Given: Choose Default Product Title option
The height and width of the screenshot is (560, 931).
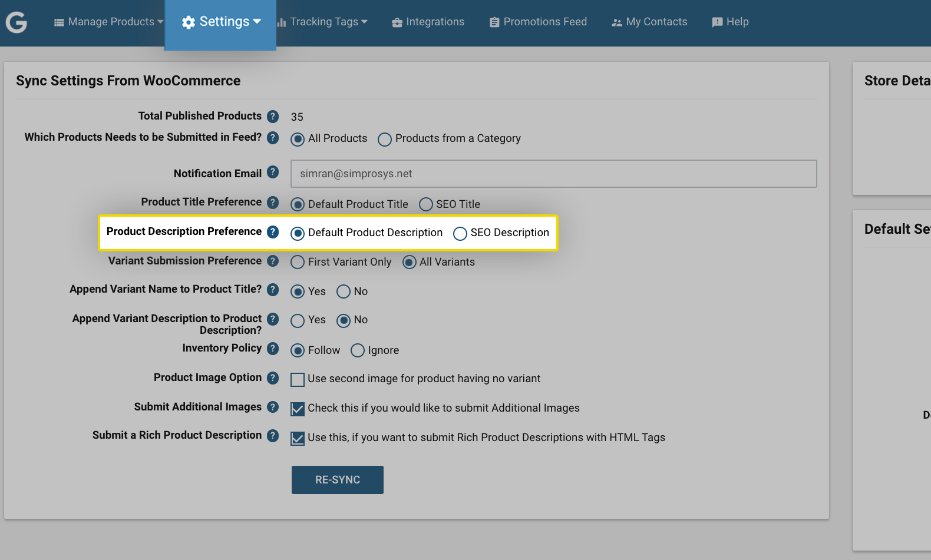Looking at the screenshot, I should [x=298, y=204].
